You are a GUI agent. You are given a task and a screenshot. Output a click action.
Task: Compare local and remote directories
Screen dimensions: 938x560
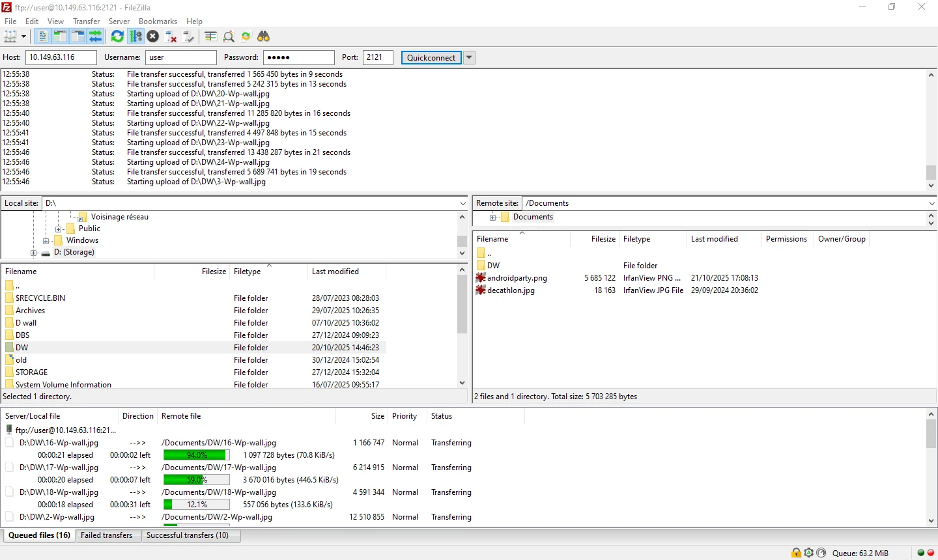coord(229,36)
